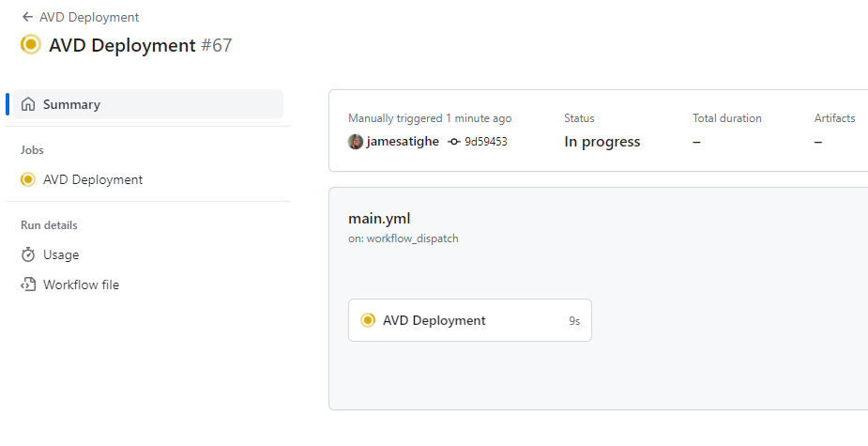The image size is (868, 446).
Task: Click the back arrow next to AVD Deployment
Action: (26, 17)
